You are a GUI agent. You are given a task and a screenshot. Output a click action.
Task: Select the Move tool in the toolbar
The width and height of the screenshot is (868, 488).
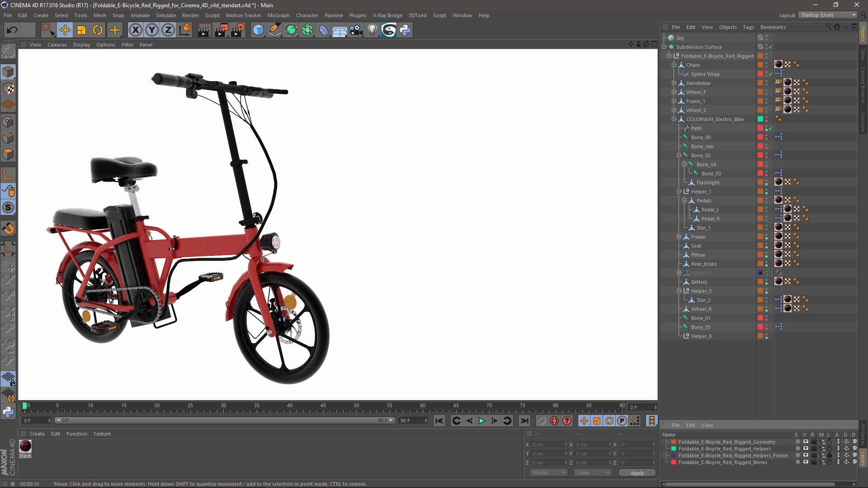(x=65, y=30)
